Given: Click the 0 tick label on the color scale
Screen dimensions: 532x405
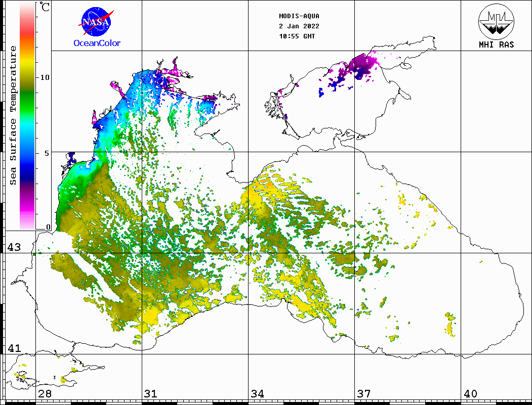Looking at the screenshot, I should click(48, 227).
